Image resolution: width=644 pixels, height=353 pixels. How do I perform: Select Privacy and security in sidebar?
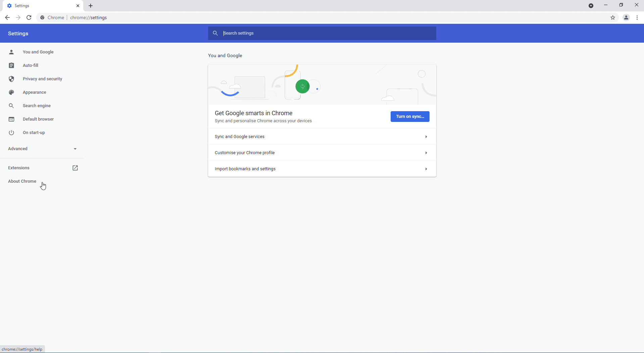42,79
